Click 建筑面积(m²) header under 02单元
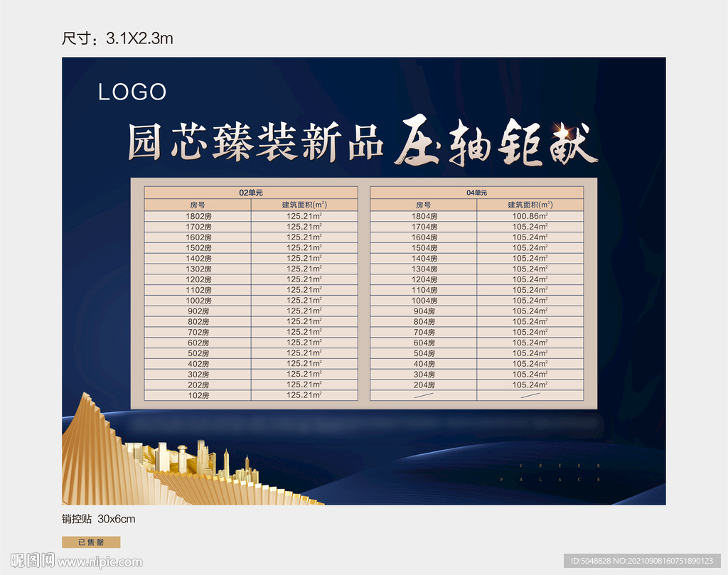Screen dimensions: 728x575 (x=304, y=205)
